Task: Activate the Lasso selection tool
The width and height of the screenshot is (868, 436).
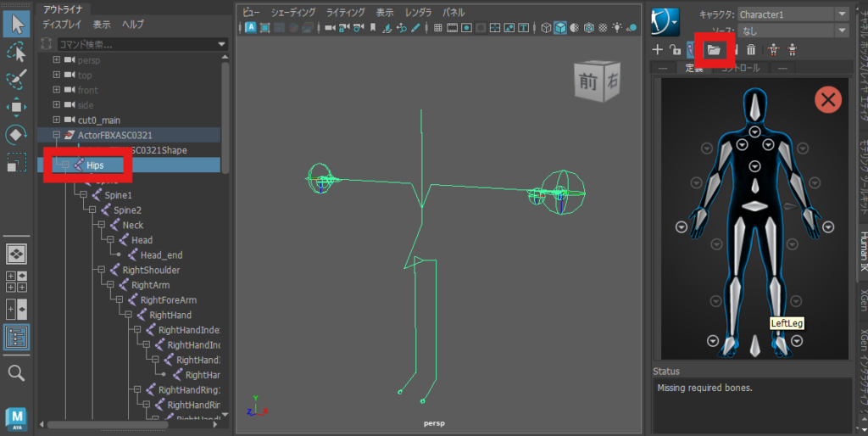Action: click(x=17, y=52)
